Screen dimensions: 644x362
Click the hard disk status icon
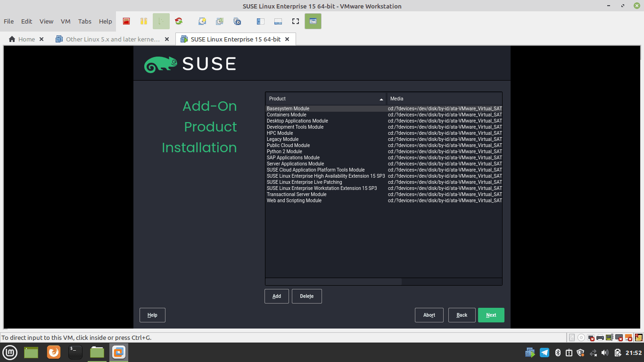coord(572,337)
